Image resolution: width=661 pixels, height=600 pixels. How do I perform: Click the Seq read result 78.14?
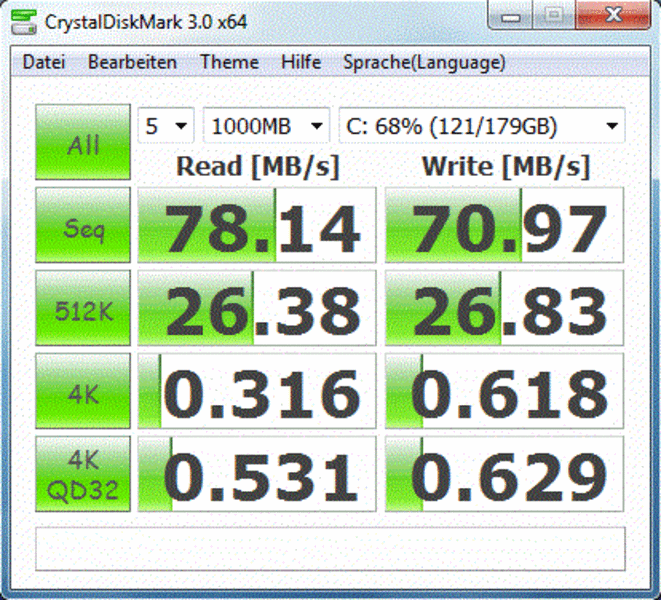tap(257, 225)
